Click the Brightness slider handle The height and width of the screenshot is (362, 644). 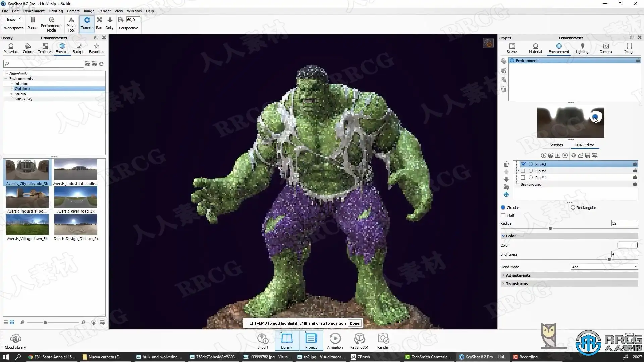[609, 259]
